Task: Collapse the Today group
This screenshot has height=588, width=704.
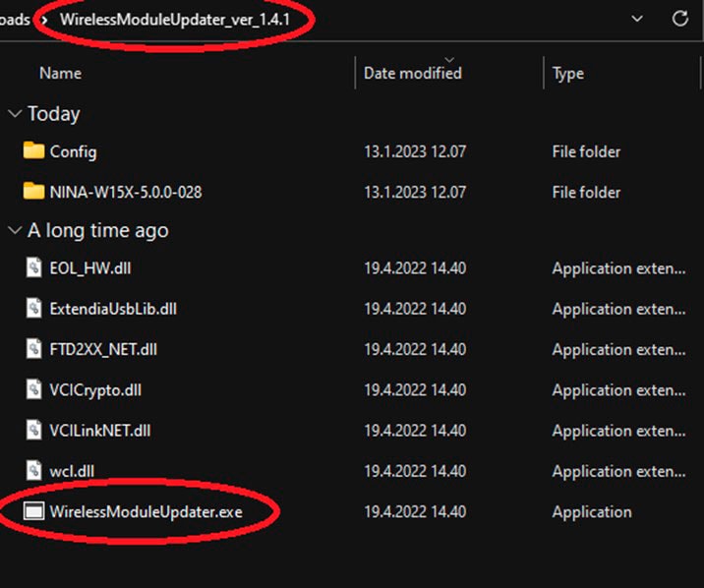Action: coord(15,113)
